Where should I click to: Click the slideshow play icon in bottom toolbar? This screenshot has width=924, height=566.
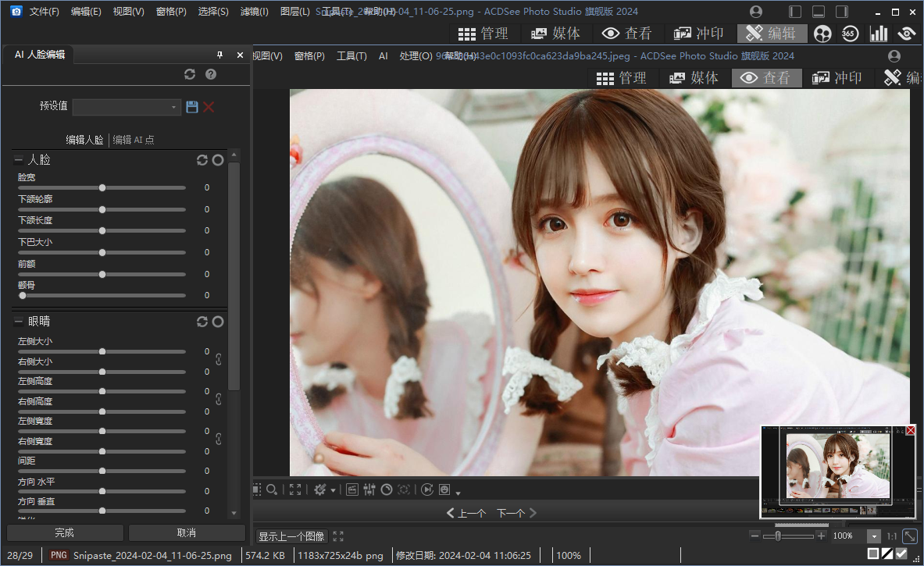(x=426, y=489)
